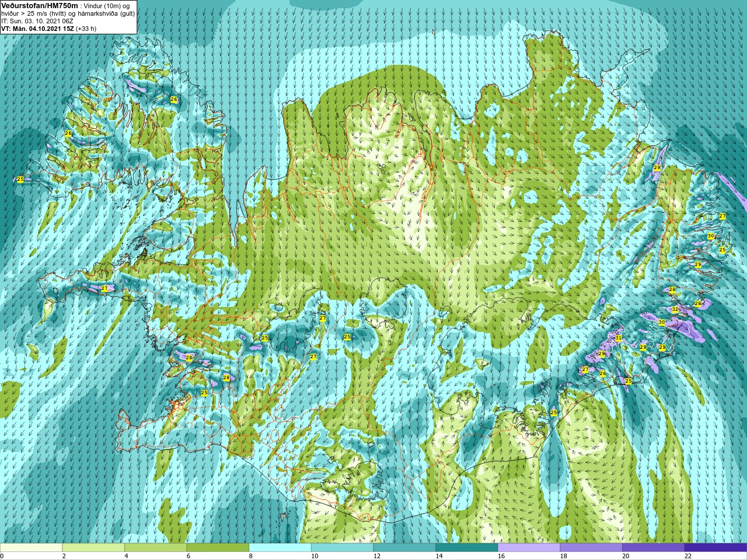Select the 16–18 m/s lavender legend swatch
The width and height of the screenshot is (747, 560).
tap(529, 547)
